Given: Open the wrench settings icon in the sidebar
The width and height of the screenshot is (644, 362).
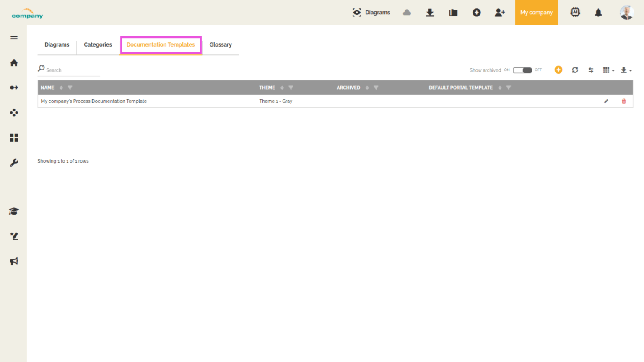Looking at the screenshot, I should pos(14,163).
